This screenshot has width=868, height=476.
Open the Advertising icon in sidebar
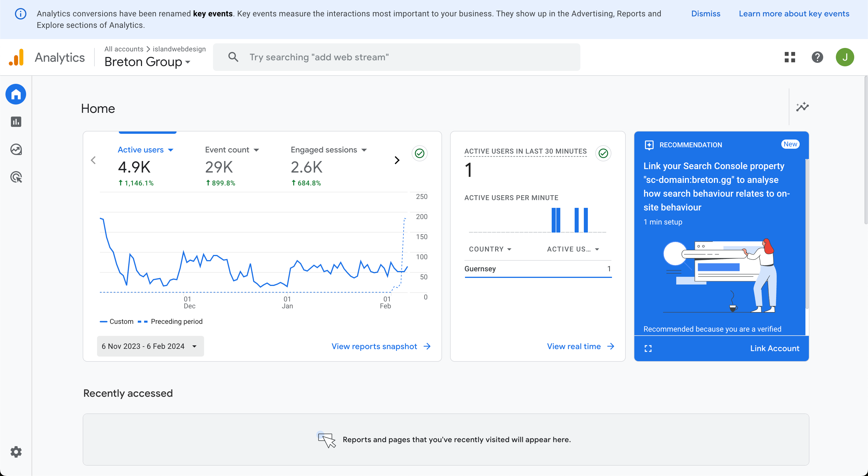pyautogui.click(x=16, y=177)
